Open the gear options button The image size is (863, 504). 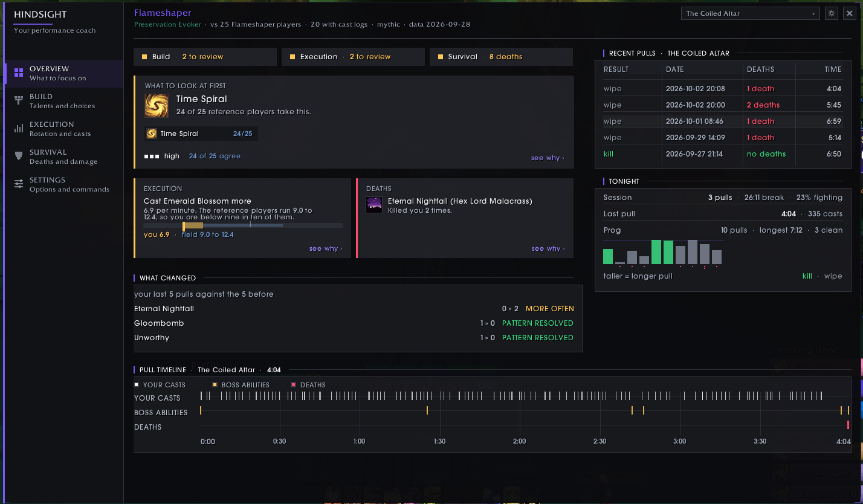pyautogui.click(x=832, y=13)
